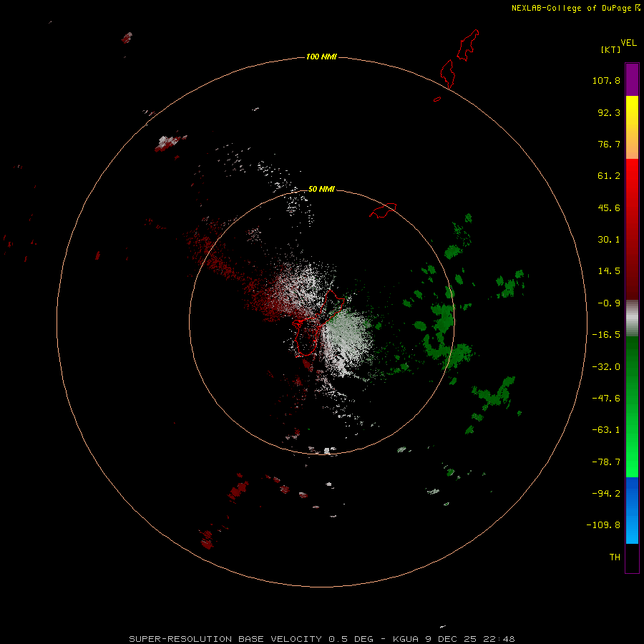Image resolution: width=644 pixels, height=644 pixels.
Task: Click the [KT] units label
Action: pos(610,49)
